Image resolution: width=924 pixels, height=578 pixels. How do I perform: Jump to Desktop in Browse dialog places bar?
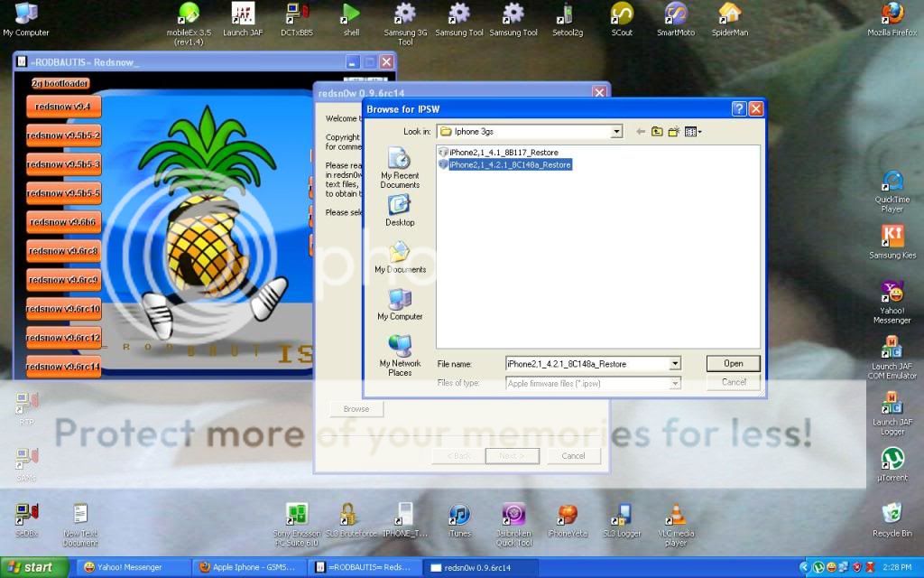400,210
